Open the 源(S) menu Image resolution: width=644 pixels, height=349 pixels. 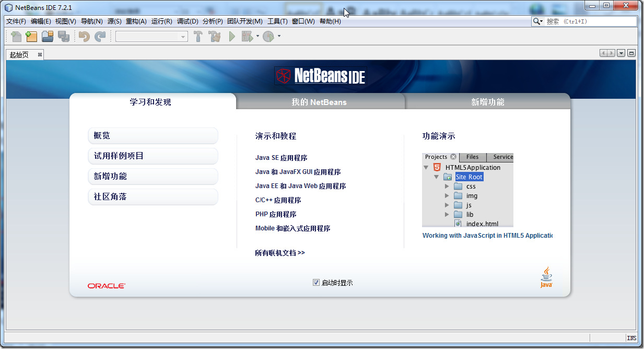click(x=114, y=21)
